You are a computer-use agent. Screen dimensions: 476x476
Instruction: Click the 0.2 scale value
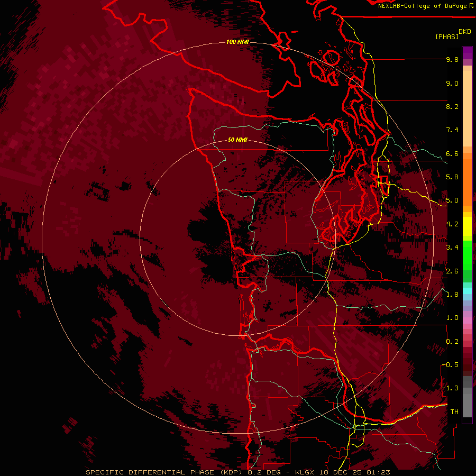[452, 342]
